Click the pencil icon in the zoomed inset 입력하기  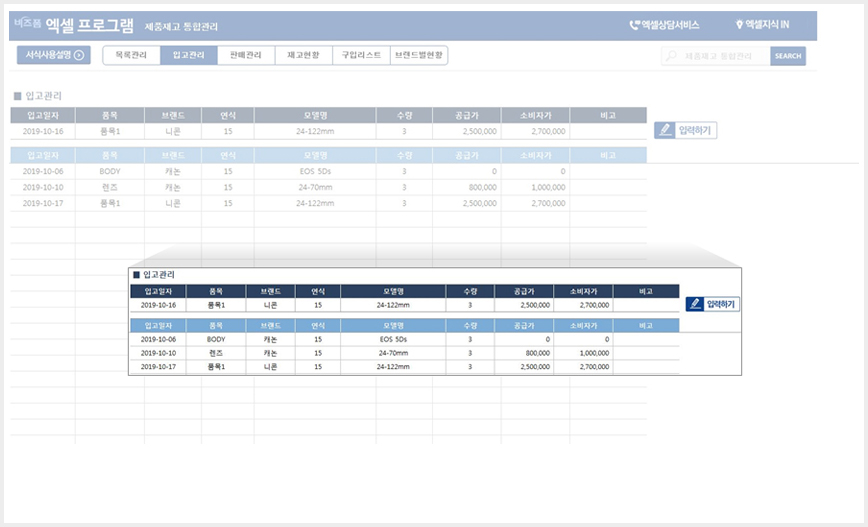pyautogui.click(x=695, y=304)
